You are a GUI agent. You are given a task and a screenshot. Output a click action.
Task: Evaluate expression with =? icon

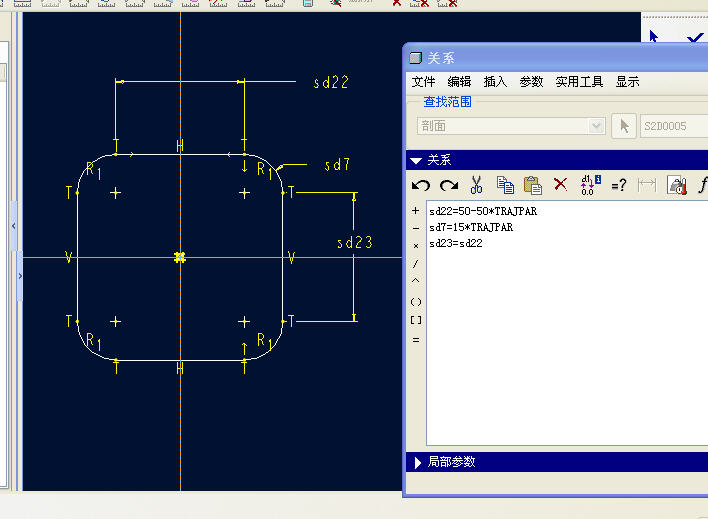click(619, 185)
